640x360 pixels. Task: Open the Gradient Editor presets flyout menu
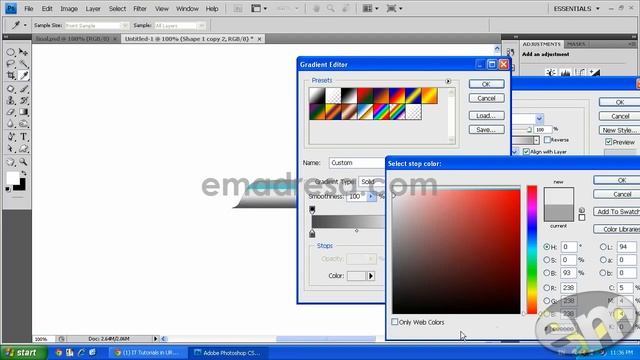[448, 81]
